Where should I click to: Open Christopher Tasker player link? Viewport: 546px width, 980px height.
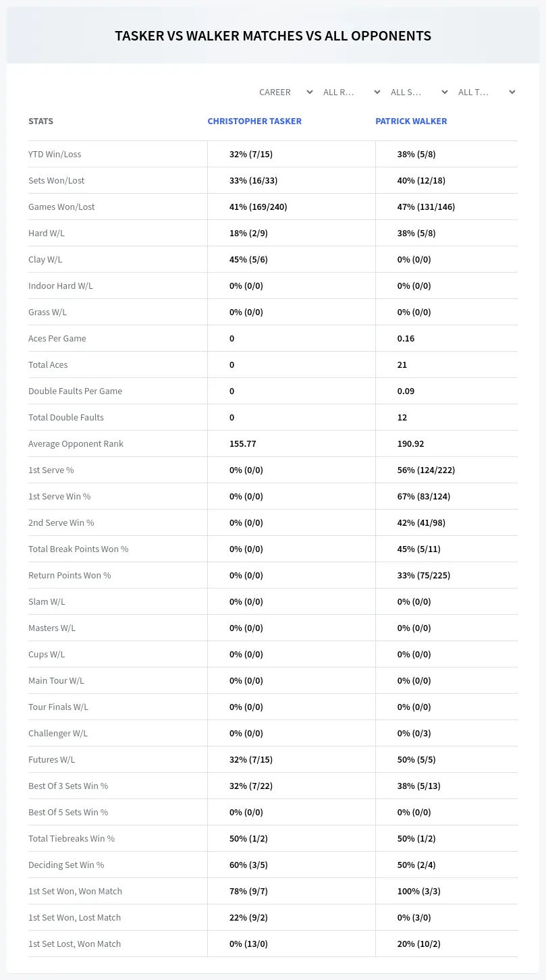(254, 121)
